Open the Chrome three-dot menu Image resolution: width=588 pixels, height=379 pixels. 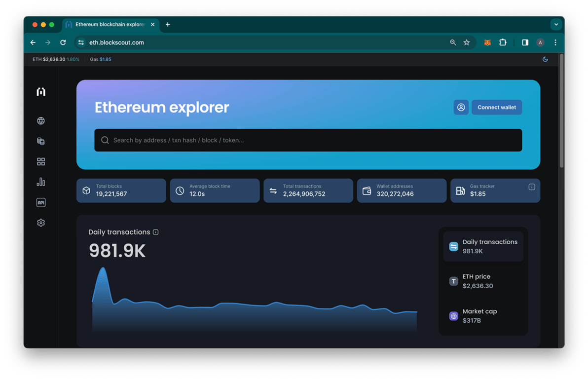pos(555,42)
